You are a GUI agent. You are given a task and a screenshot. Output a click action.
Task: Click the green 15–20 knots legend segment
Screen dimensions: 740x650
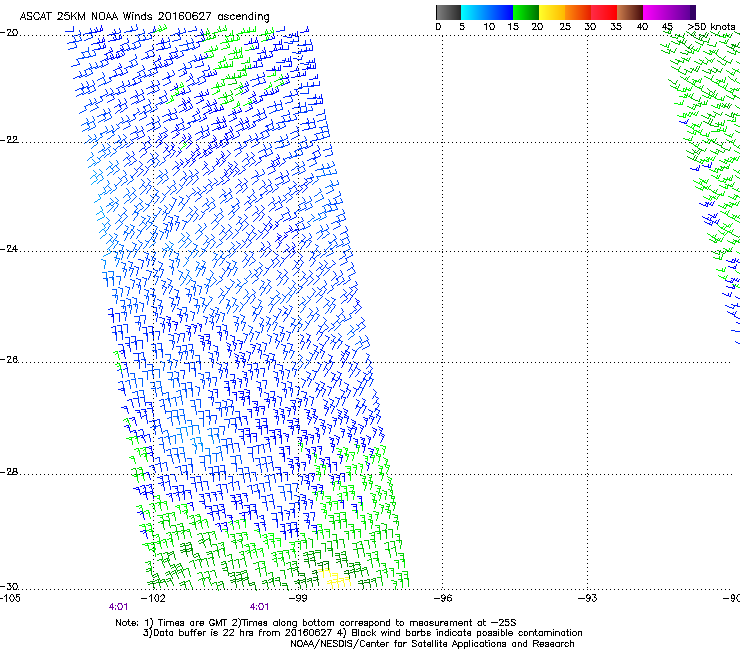[x=526, y=12]
